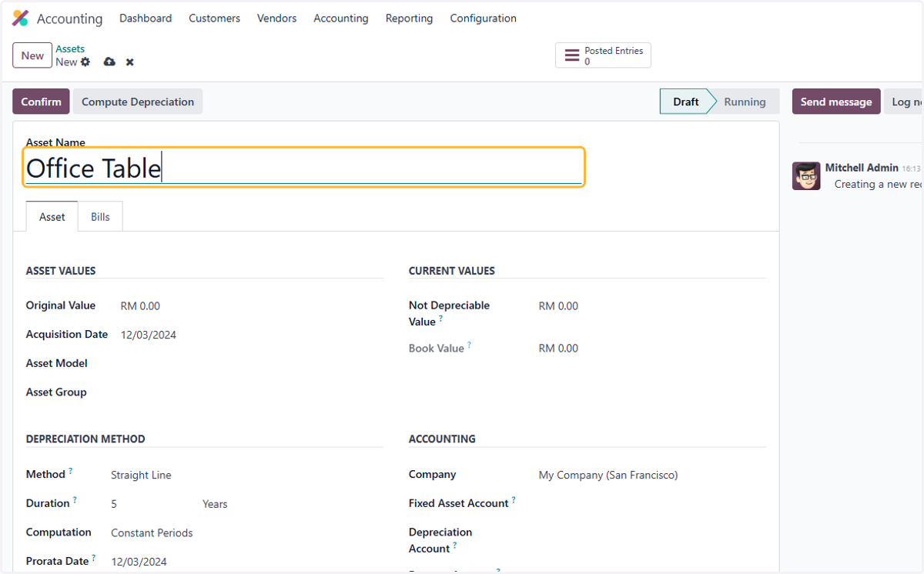Show help tooltip for Not Depreciable Value
This screenshot has height=574, width=924.
441,318
